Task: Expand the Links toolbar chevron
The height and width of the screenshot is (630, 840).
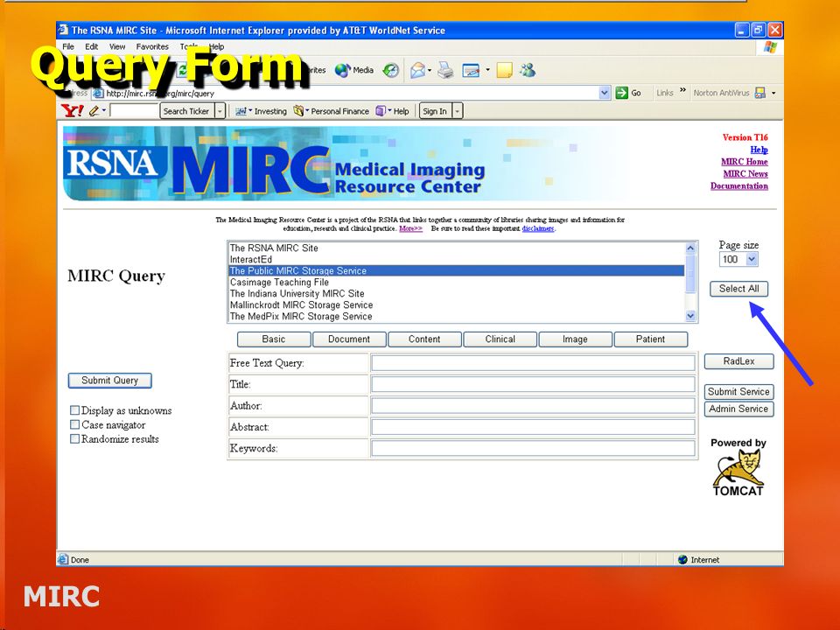Action: pyautogui.click(x=683, y=90)
